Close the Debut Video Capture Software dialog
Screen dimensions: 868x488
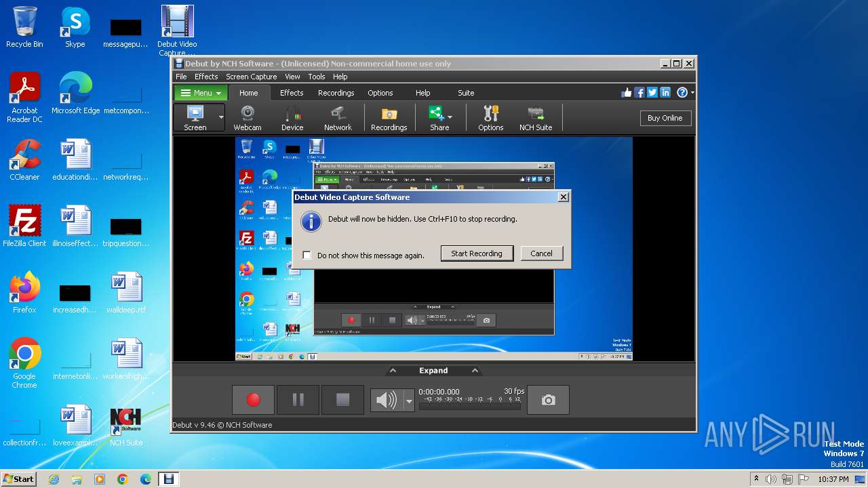tap(563, 197)
